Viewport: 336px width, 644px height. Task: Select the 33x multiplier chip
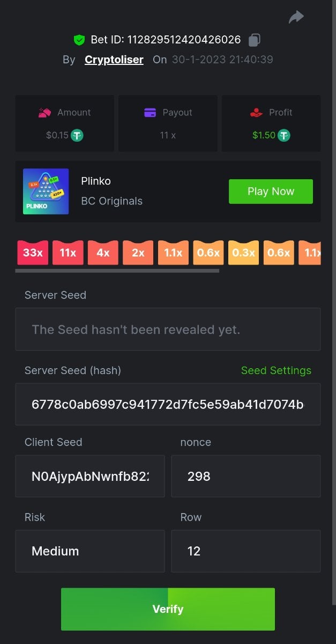pos(33,252)
